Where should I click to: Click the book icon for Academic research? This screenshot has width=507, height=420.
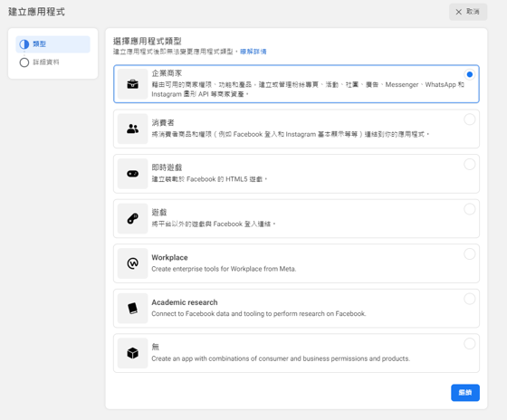[132, 308]
